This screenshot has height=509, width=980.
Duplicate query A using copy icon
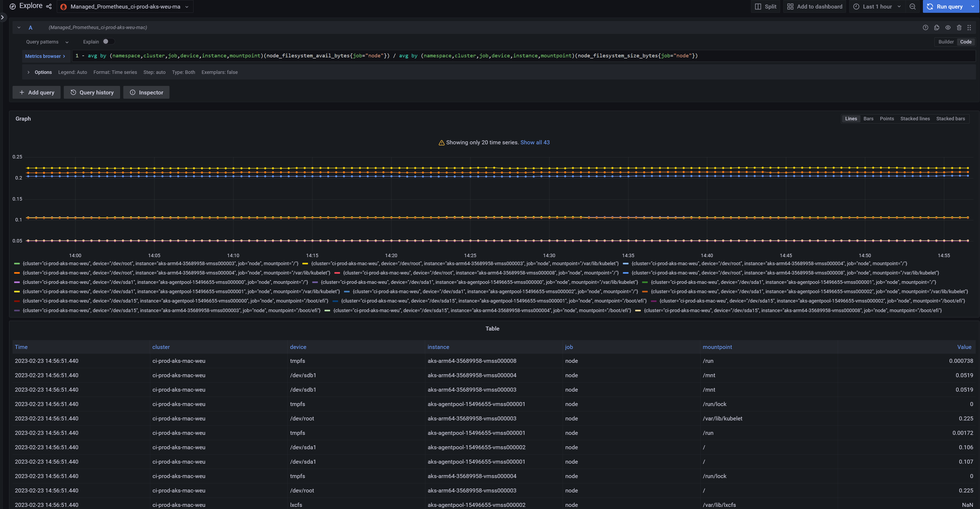click(936, 27)
